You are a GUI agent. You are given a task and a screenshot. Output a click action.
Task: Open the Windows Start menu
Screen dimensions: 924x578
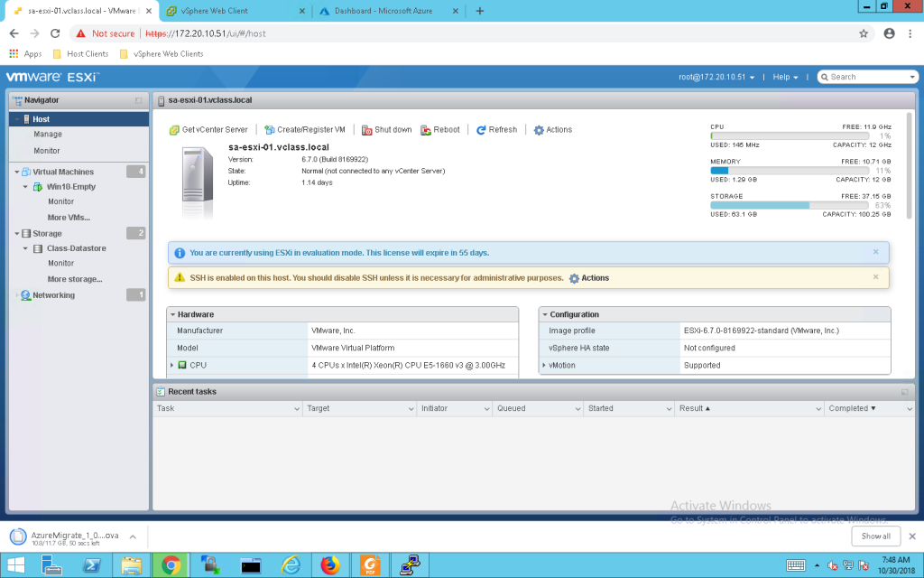pyautogui.click(x=16, y=565)
